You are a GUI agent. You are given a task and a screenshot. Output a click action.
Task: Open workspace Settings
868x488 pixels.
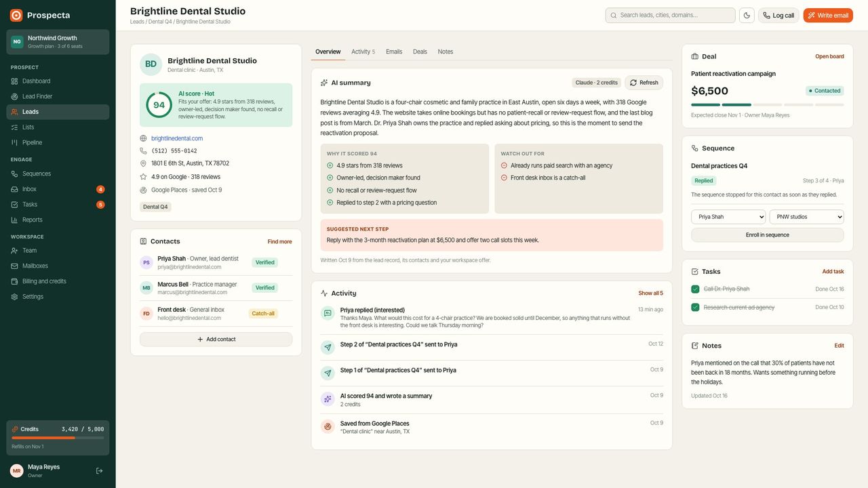click(x=58, y=297)
